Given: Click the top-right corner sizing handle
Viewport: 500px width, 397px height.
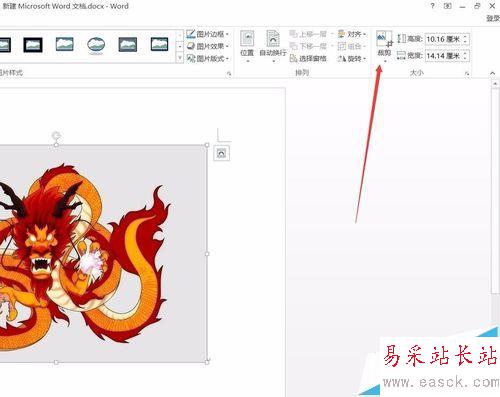Looking at the screenshot, I should pos(207,145).
